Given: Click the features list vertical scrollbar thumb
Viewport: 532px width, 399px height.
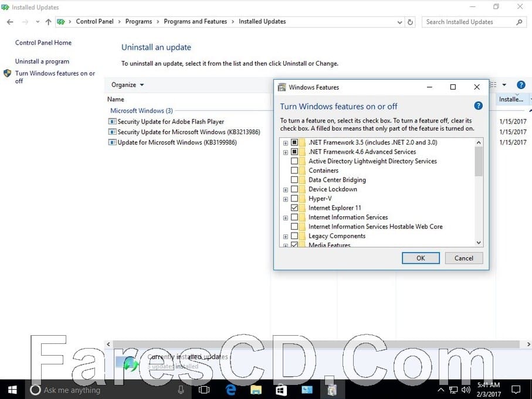Looking at the screenshot, I should (x=479, y=161).
